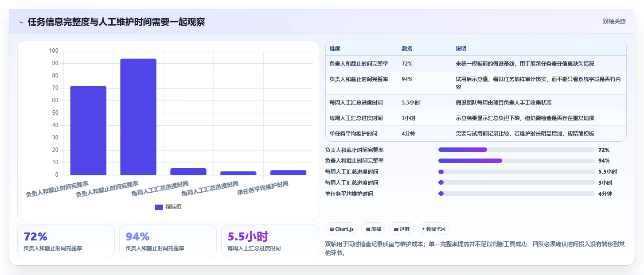Open the 94% data card

click(168, 241)
